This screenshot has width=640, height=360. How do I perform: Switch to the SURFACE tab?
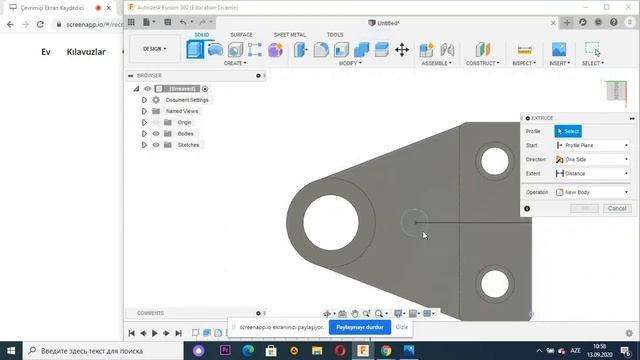[241, 35]
